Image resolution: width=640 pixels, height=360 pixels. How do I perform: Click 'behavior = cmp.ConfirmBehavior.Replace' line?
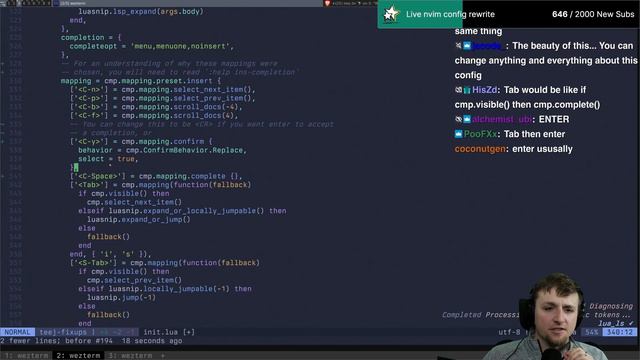162,150
